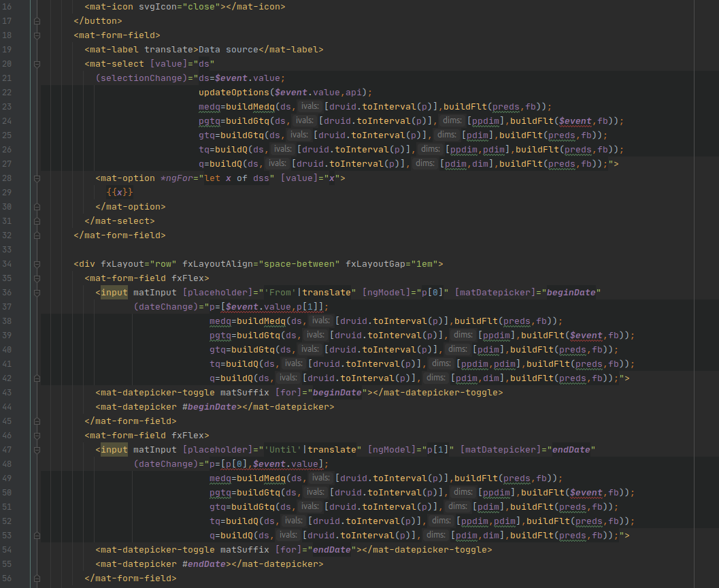Screen dimensions: 719x588
Task: Click the "close" icon name string on line 16
Action: (201, 7)
